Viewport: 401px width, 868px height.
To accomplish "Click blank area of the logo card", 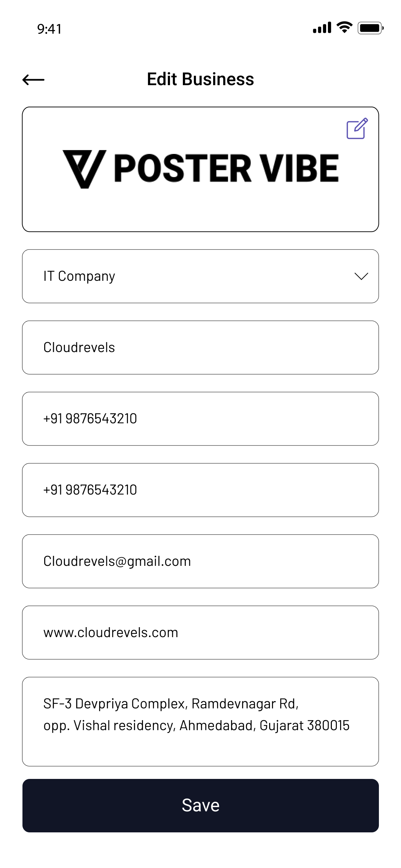I will coord(200,212).
